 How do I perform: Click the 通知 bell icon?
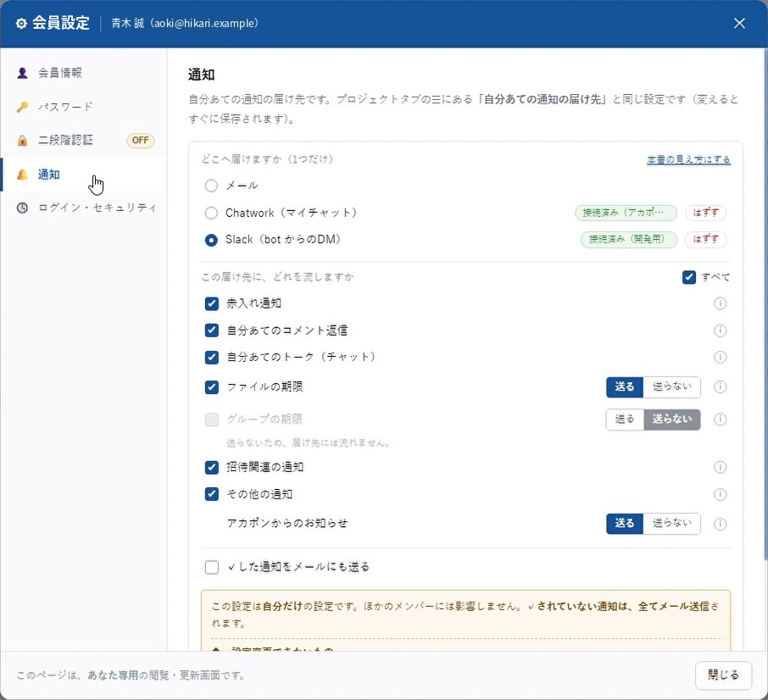(x=22, y=175)
